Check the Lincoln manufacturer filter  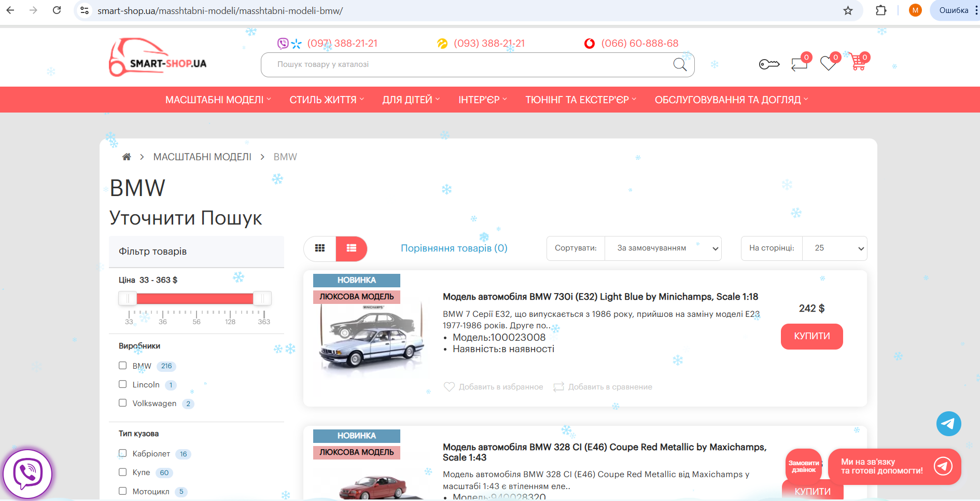pos(123,384)
